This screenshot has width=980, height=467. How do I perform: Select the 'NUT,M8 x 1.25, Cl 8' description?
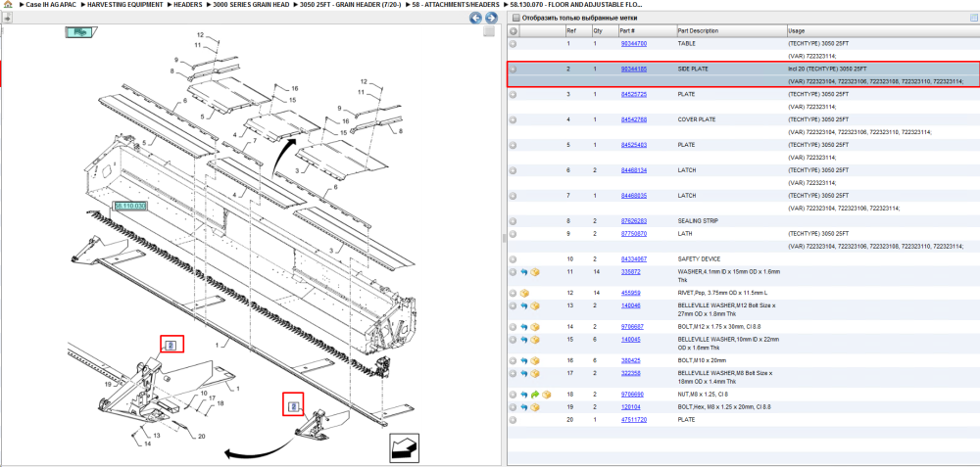705,395
